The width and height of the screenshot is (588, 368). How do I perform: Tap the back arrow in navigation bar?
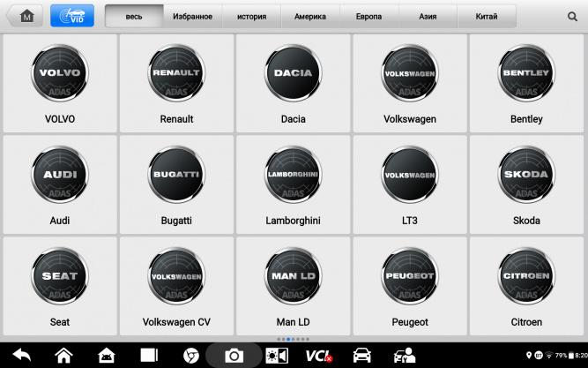coord(22,355)
